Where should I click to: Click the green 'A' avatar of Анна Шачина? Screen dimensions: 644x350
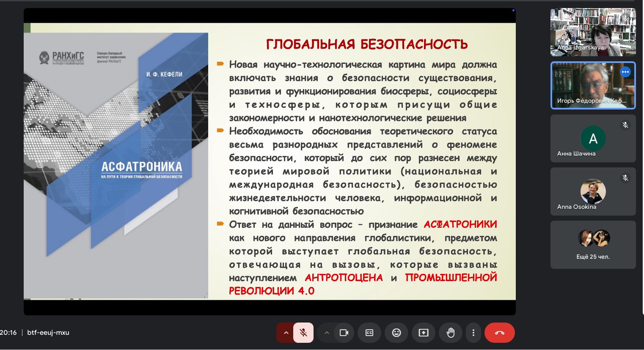click(593, 139)
